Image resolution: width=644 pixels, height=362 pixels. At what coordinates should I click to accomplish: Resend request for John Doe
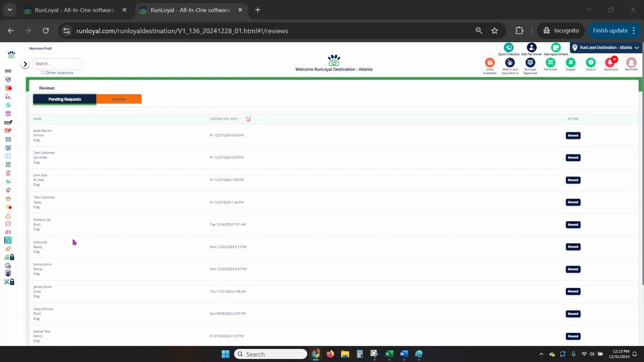point(573,180)
